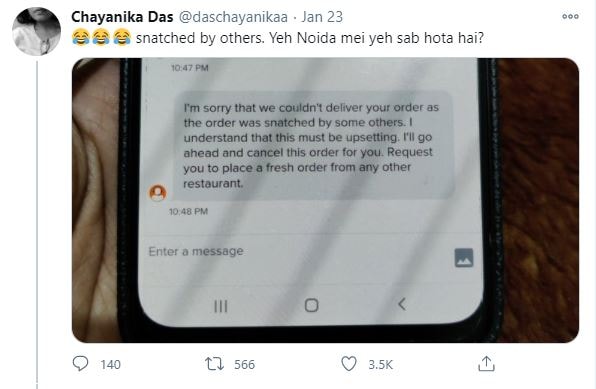Open the Jan 23 timestamp link

[x=322, y=17]
